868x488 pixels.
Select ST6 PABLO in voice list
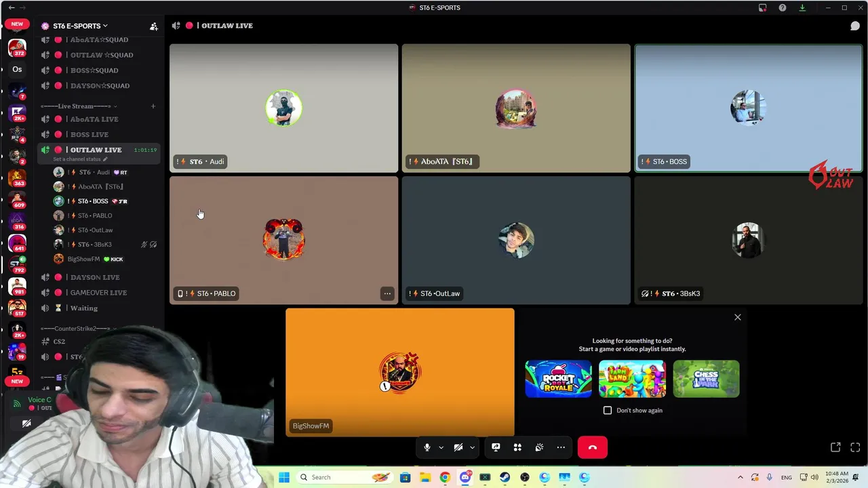click(105, 216)
